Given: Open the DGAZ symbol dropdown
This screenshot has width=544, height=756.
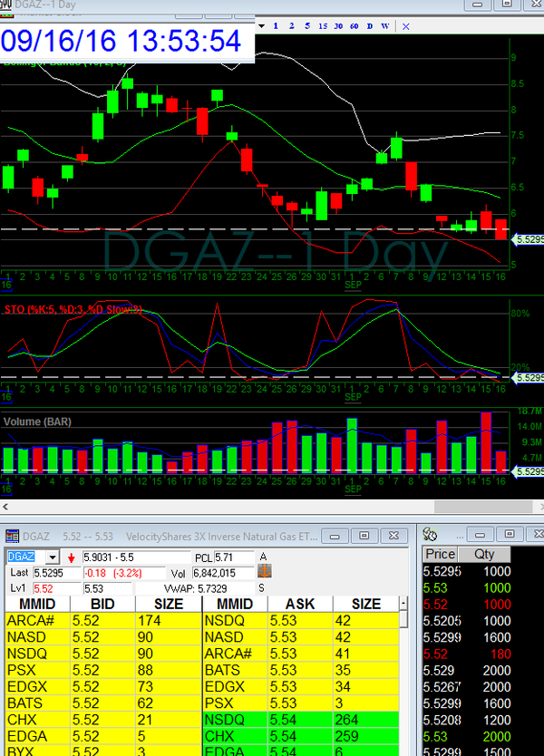Looking at the screenshot, I should [52, 557].
